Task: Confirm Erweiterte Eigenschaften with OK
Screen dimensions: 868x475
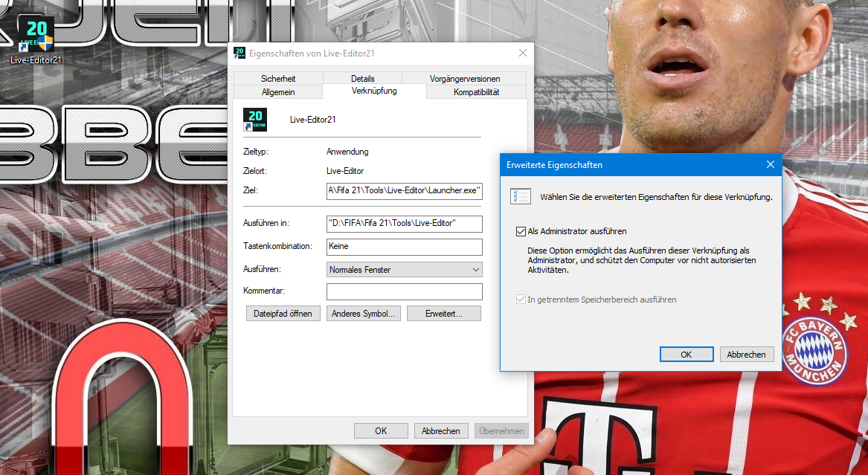Action: [687, 355]
